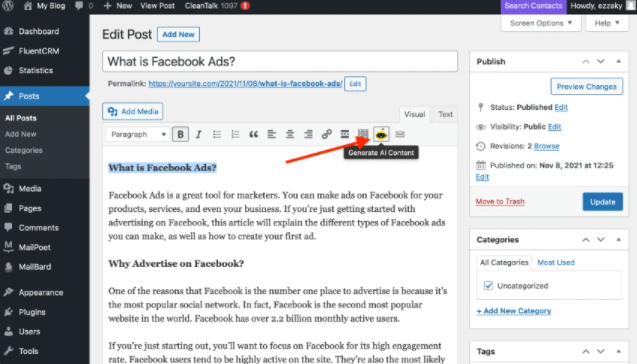Align text center
This screenshot has width=637, height=364.
coord(290,134)
